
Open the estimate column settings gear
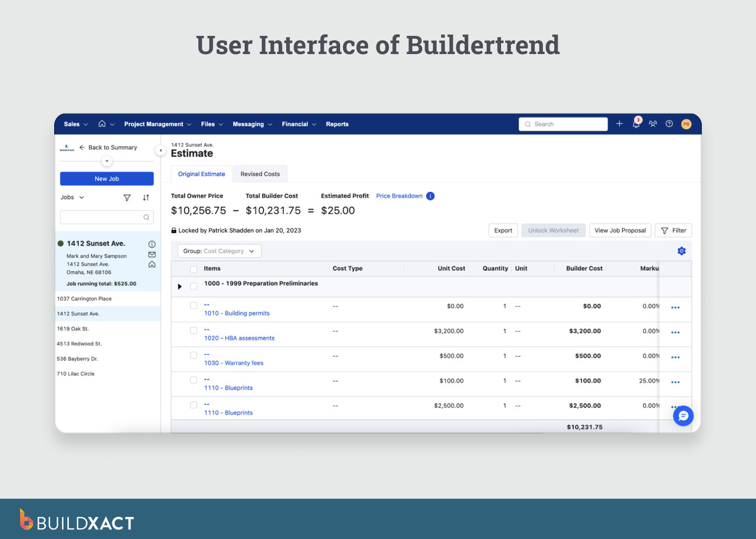[682, 251]
